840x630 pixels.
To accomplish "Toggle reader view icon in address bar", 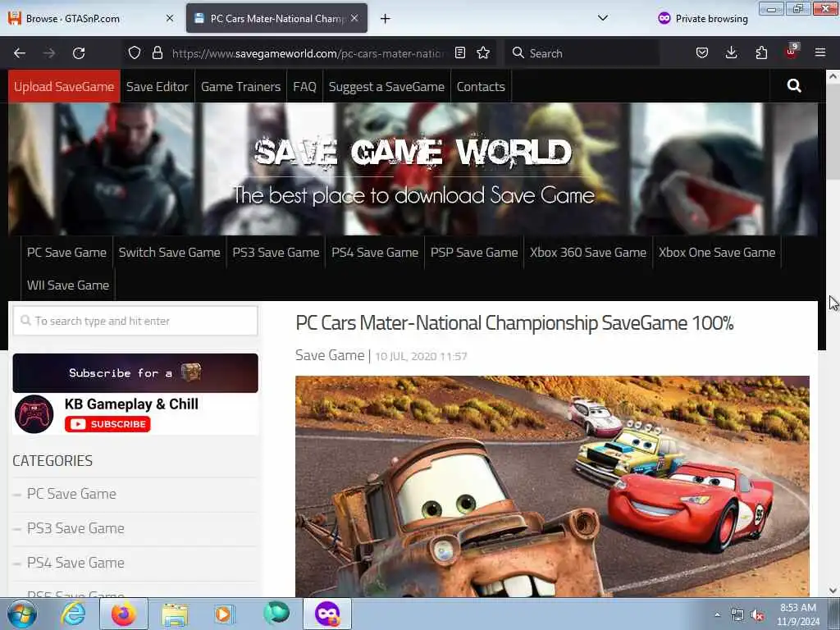I will (x=459, y=53).
